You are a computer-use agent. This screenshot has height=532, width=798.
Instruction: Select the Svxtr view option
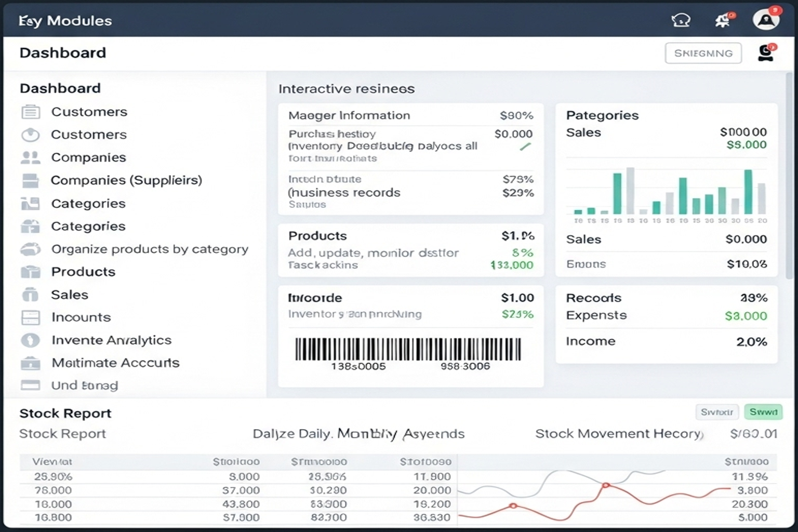pos(717,412)
